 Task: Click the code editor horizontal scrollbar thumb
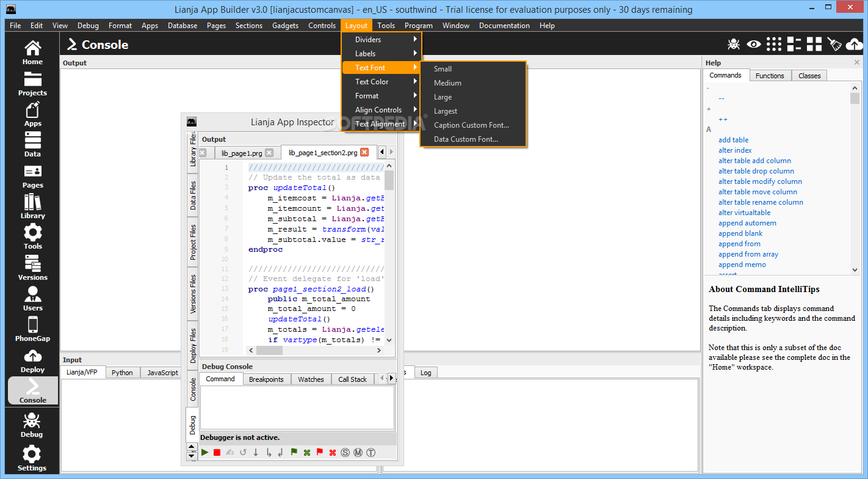(x=269, y=351)
